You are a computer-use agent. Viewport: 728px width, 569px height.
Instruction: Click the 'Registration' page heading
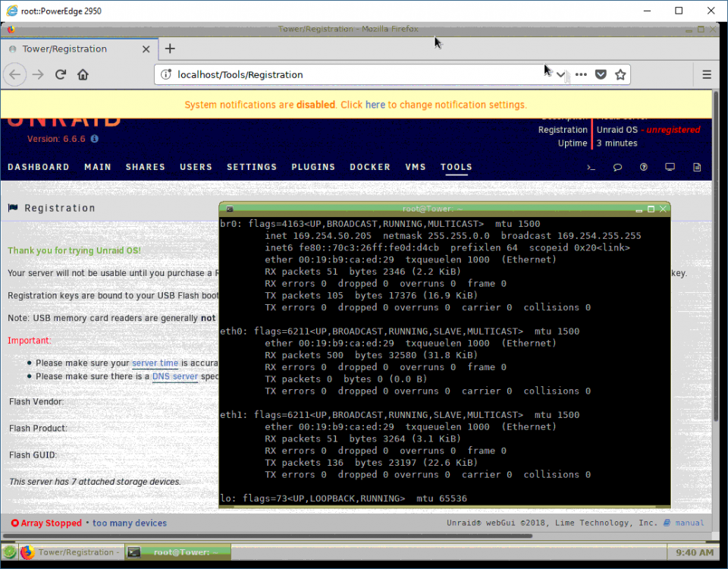pyautogui.click(x=59, y=208)
